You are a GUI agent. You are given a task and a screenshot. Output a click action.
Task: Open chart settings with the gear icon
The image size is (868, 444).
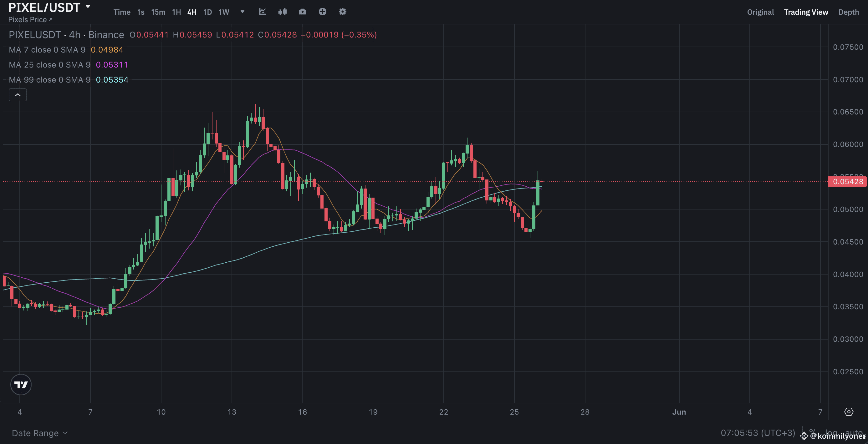click(342, 12)
